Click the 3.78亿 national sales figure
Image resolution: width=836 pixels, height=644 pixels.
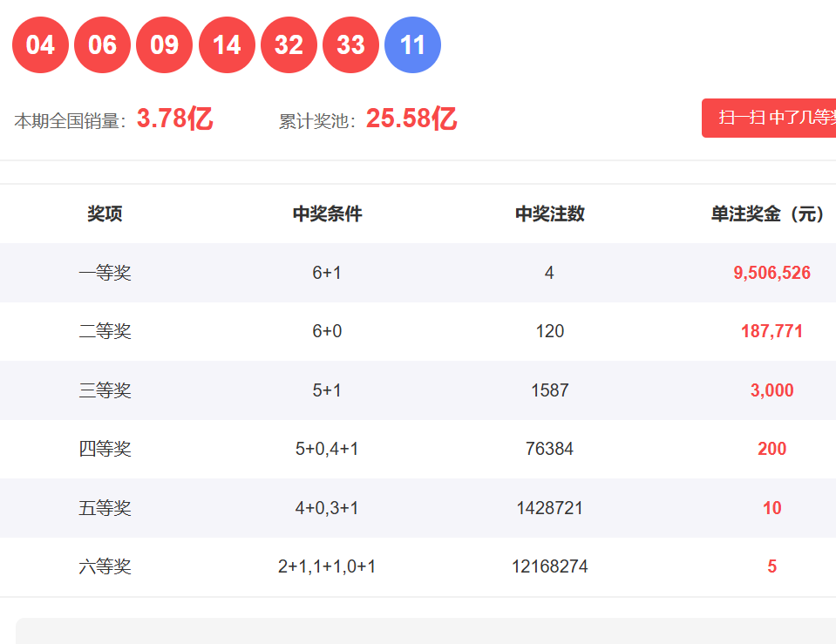pos(174,119)
